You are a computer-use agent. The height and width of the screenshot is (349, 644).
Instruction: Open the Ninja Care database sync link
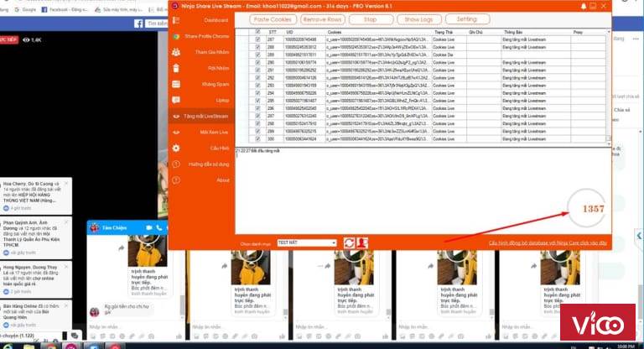click(x=548, y=243)
